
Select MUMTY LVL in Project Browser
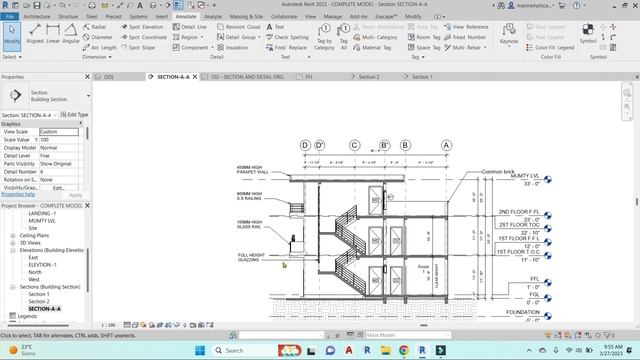click(x=42, y=221)
